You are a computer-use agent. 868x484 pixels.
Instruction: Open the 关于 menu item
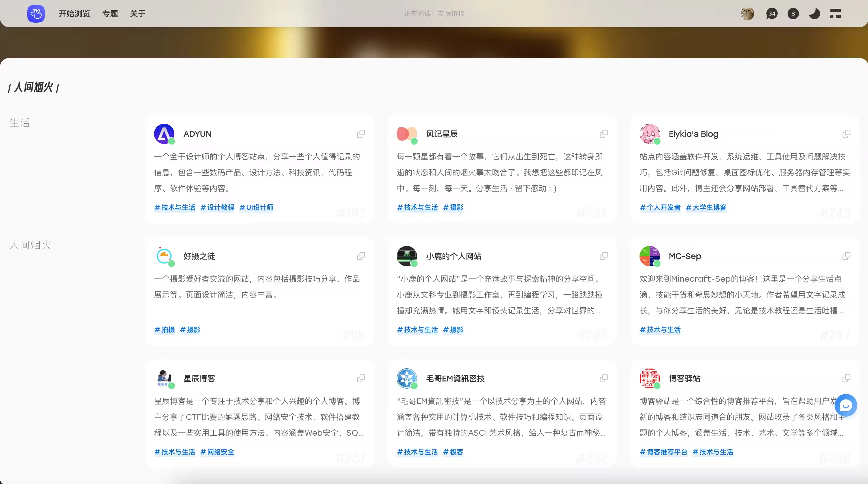click(x=138, y=14)
